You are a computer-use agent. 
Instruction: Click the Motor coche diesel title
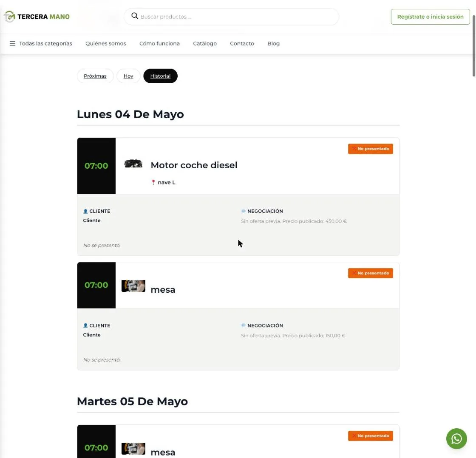pyautogui.click(x=194, y=165)
